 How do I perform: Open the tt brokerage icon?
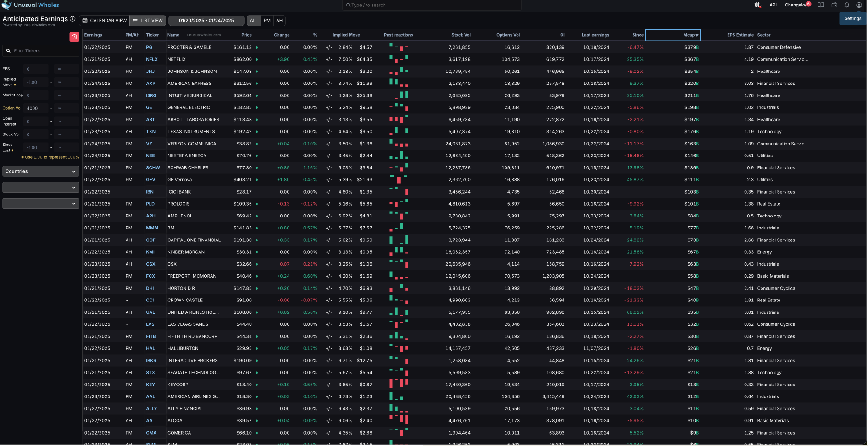click(x=757, y=5)
